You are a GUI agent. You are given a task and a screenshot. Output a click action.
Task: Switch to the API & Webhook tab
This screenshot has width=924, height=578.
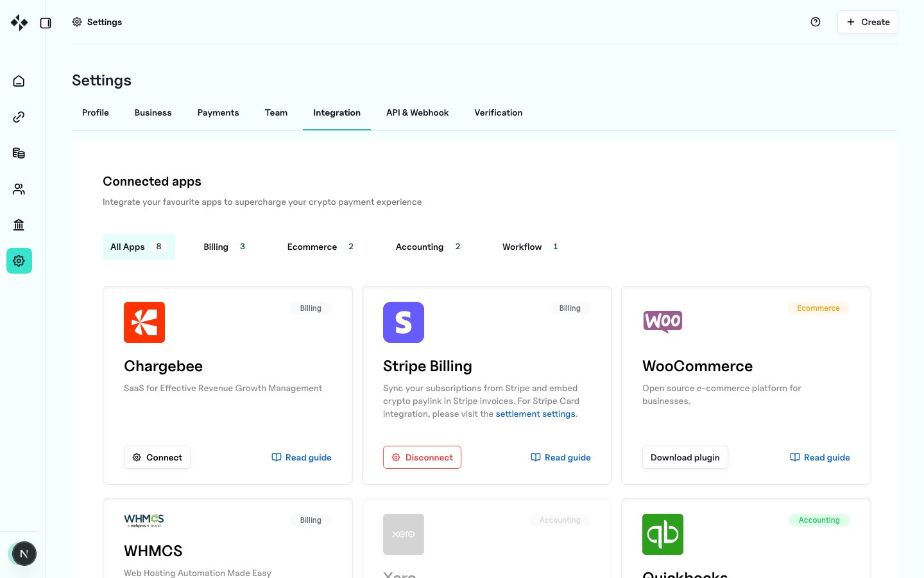pyautogui.click(x=417, y=112)
